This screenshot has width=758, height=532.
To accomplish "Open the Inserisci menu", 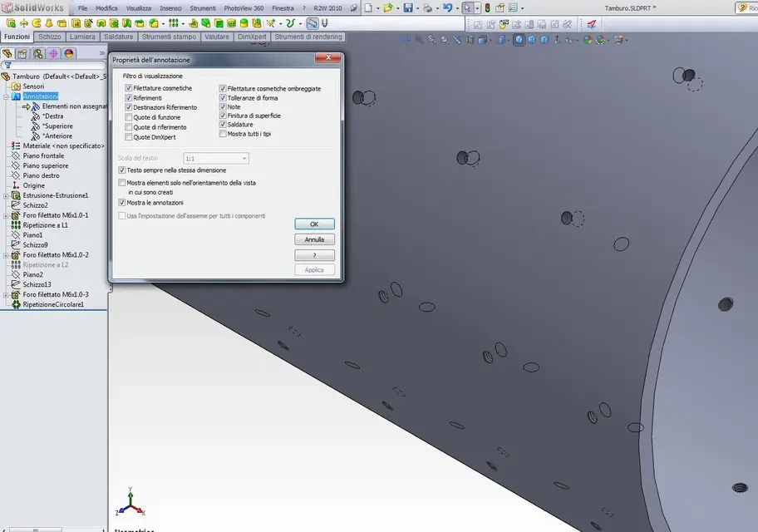I will [x=170, y=8].
